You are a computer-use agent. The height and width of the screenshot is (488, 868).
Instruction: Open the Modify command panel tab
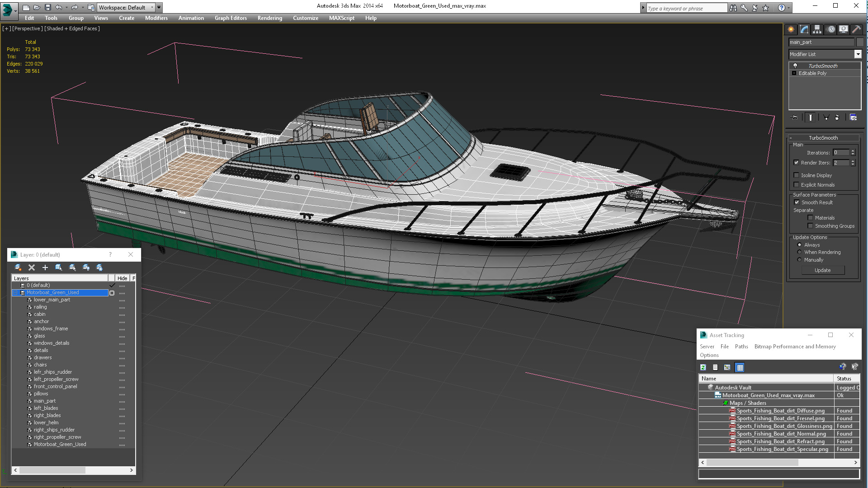pos(804,29)
